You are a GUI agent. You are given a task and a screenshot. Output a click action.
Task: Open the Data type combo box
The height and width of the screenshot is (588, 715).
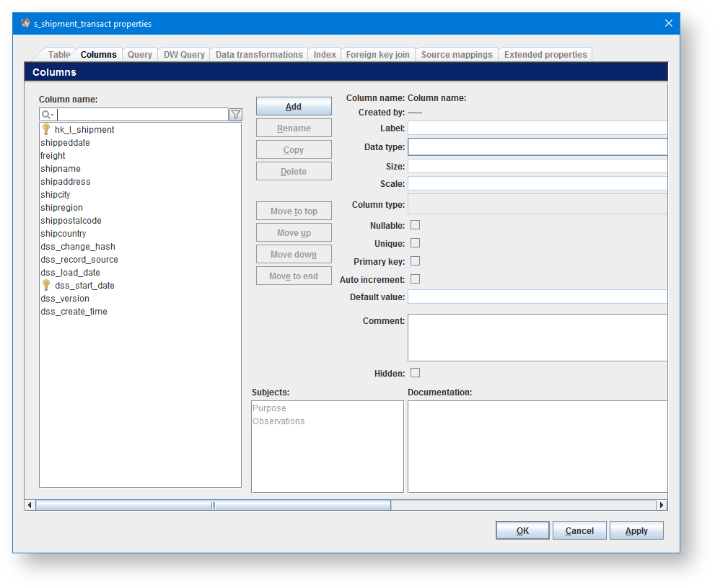pos(537,147)
